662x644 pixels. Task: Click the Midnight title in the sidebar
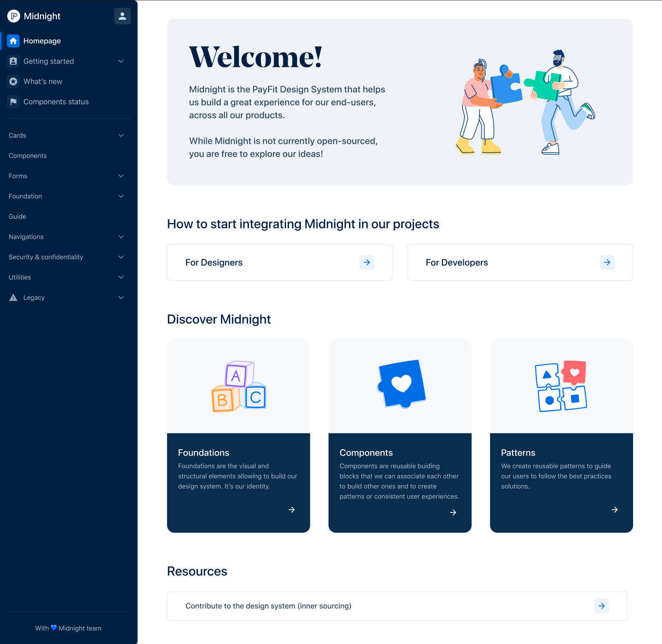pos(42,16)
